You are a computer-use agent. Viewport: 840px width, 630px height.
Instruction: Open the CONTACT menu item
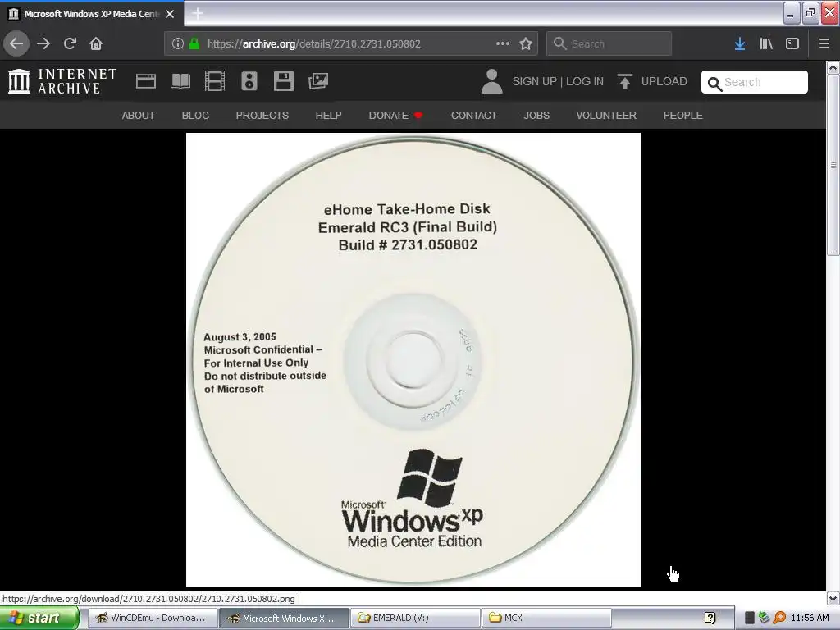474,115
